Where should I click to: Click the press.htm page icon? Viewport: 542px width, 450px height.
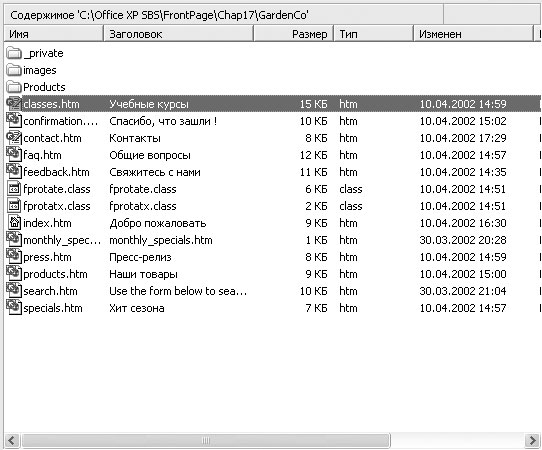pyautogui.click(x=14, y=256)
